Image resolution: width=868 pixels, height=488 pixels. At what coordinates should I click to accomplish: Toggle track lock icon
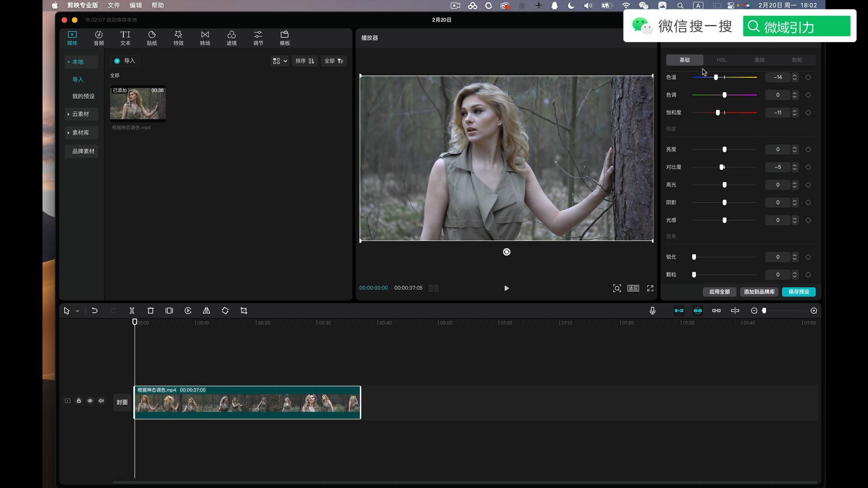click(x=79, y=401)
